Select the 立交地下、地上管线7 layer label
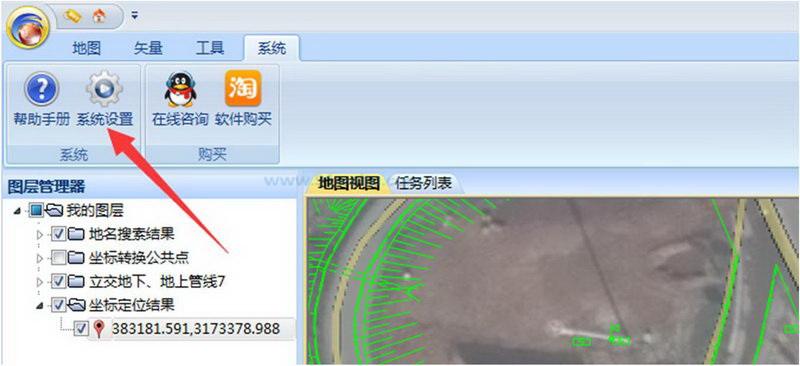 157,281
